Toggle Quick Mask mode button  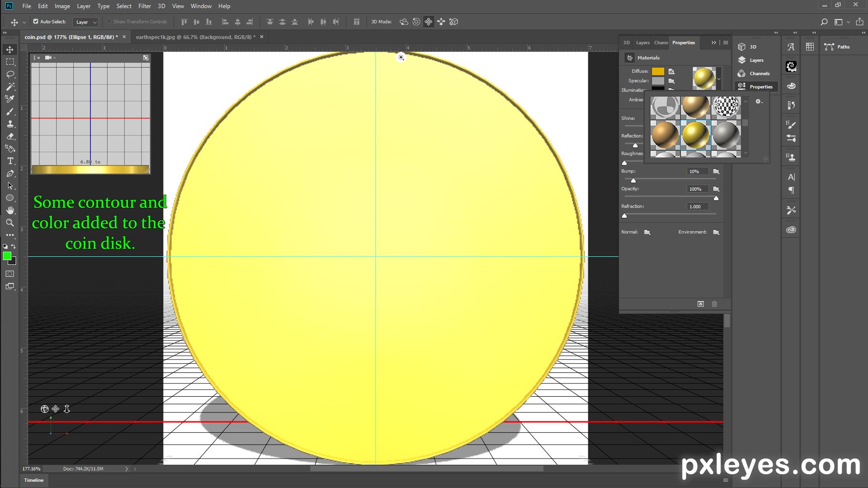10,274
